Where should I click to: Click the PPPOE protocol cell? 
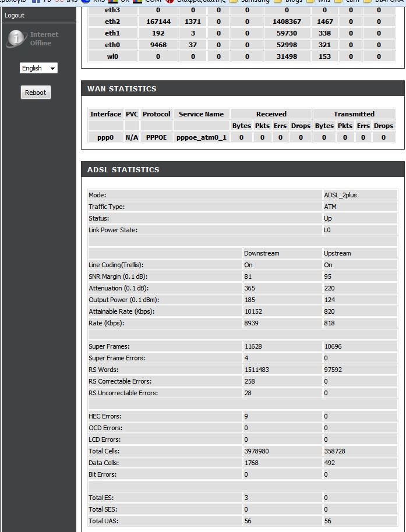tap(157, 137)
